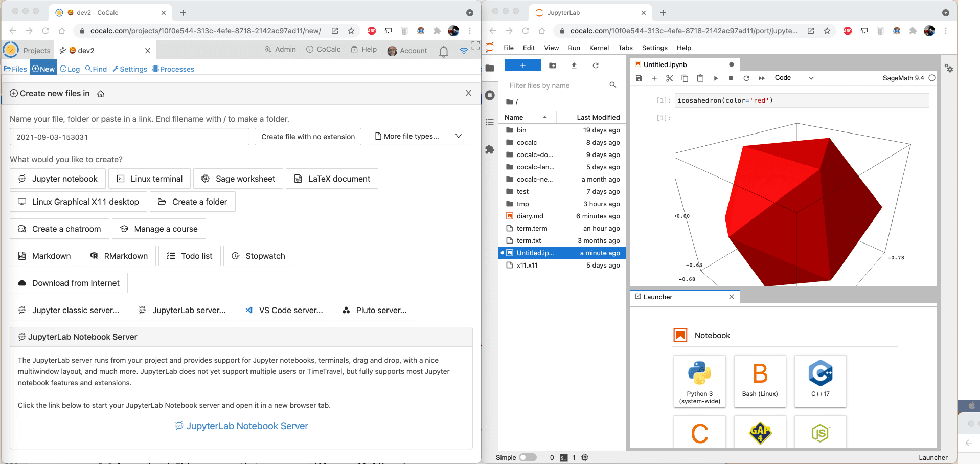Restart kernel and run all cells
Image resolution: width=980 pixels, height=464 pixels.
762,78
